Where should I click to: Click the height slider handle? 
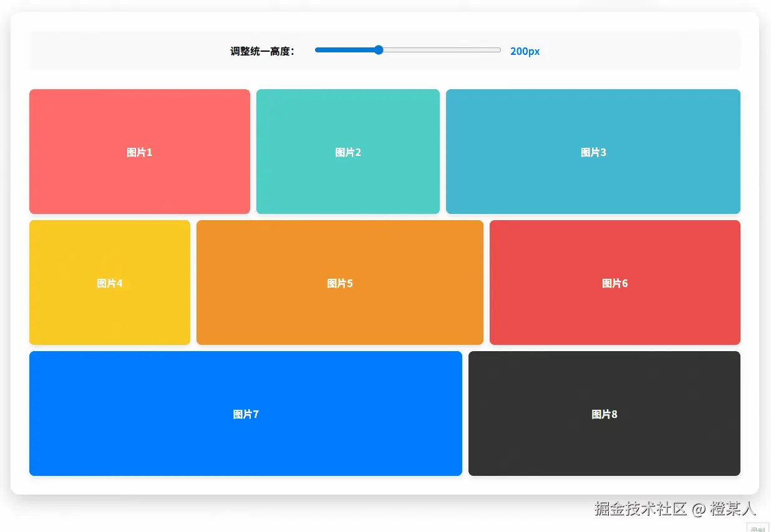[x=379, y=50]
